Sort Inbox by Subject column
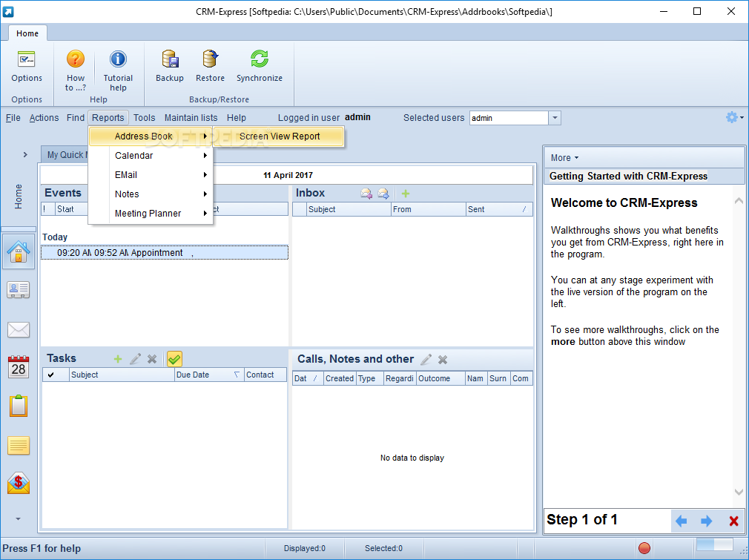The width and height of the screenshot is (749, 560). point(349,209)
